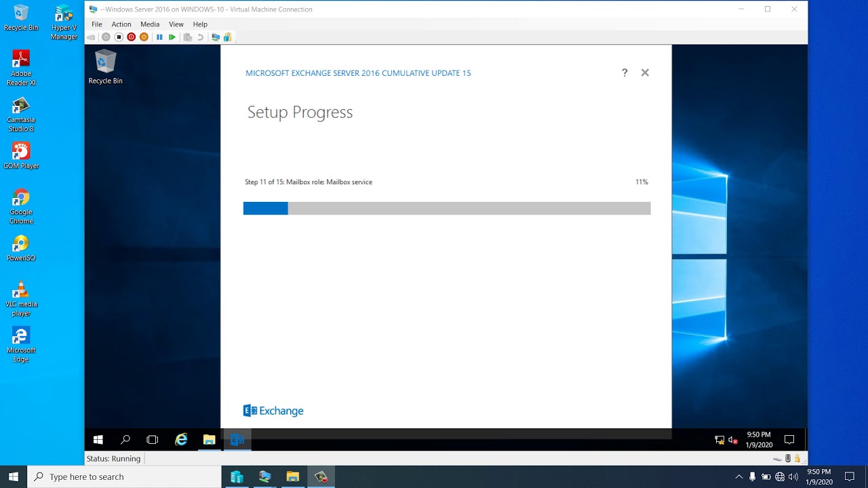868x488 pixels.
Task: Click the help question mark in Exchange setup
Action: pos(625,73)
